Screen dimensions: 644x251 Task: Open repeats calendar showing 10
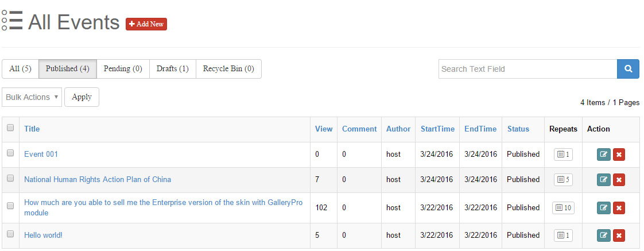[x=563, y=208]
